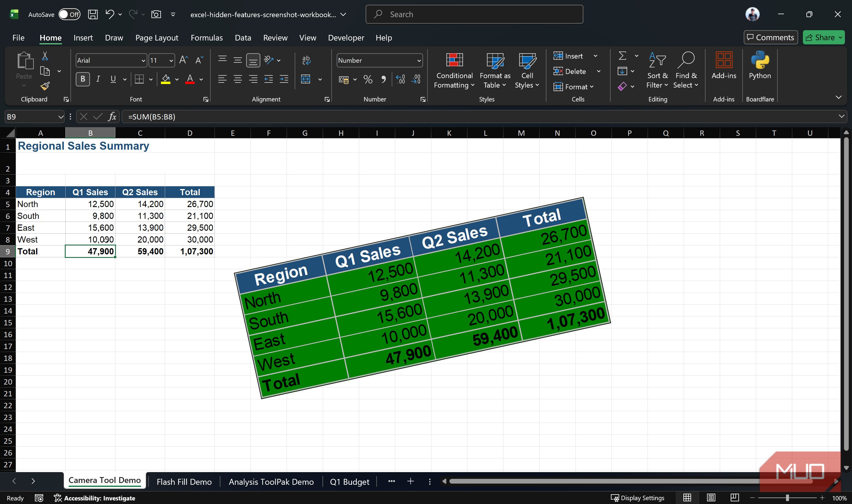Click the Add-ins icon
The height and width of the screenshot is (504, 852).
coord(724,65)
